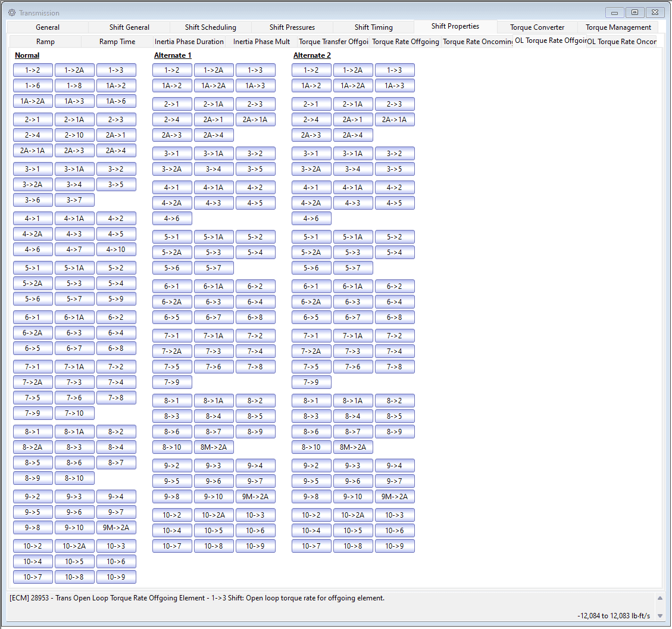672x629 pixels.
Task: Select the 7->10 shift button
Action: [74, 413]
